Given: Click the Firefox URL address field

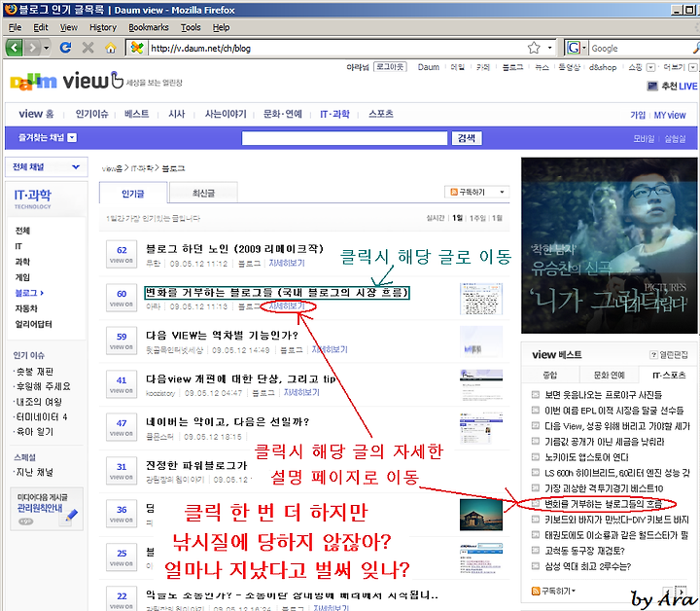Looking at the screenshot, I should click(x=337, y=49).
